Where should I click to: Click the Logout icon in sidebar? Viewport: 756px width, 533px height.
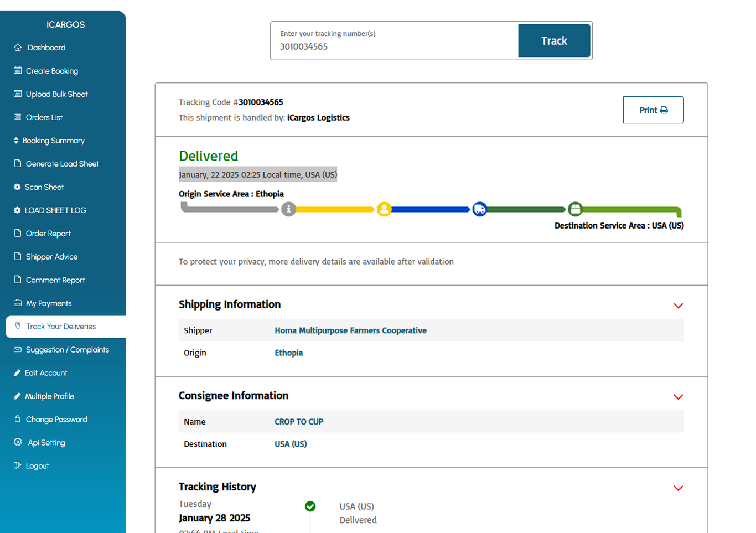click(x=18, y=465)
